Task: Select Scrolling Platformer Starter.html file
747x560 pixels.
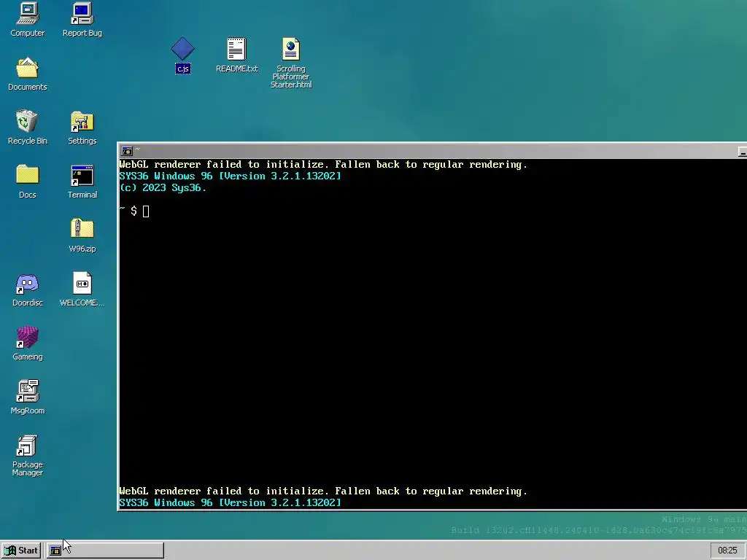Action: [x=291, y=63]
